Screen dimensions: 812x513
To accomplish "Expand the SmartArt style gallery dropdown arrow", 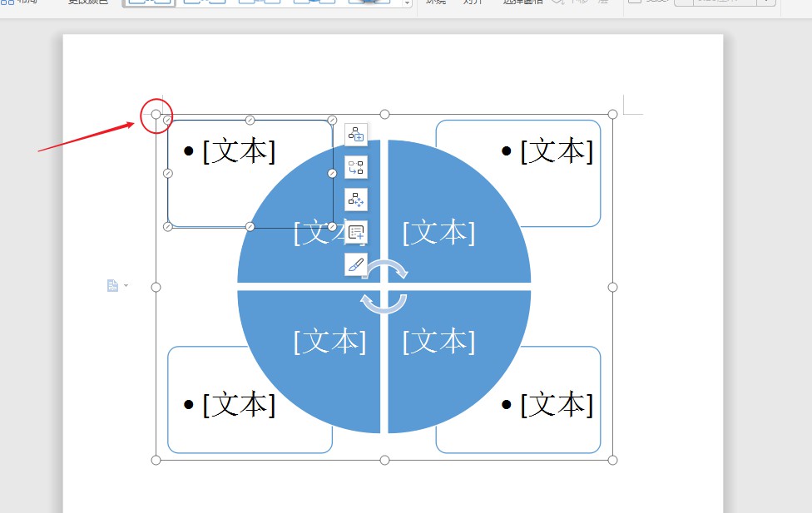I will pos(405,4).
